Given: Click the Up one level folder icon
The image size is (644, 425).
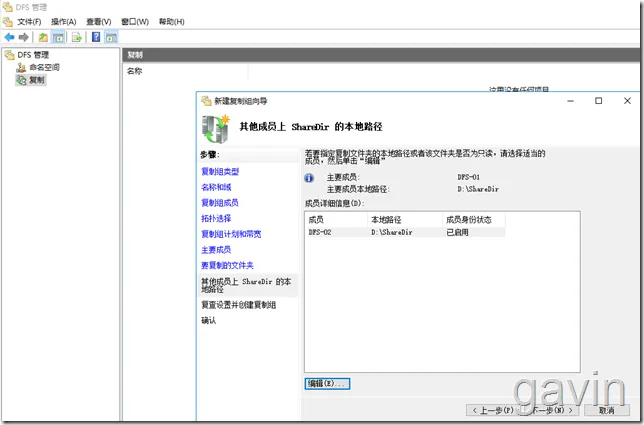Looking at the screenshot, I should [43, 37].
